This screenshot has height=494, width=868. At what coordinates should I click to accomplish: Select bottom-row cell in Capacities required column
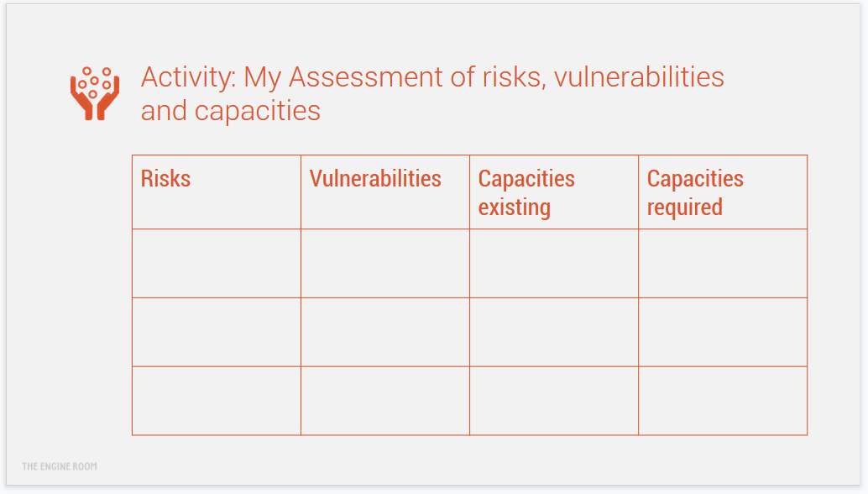723,401
